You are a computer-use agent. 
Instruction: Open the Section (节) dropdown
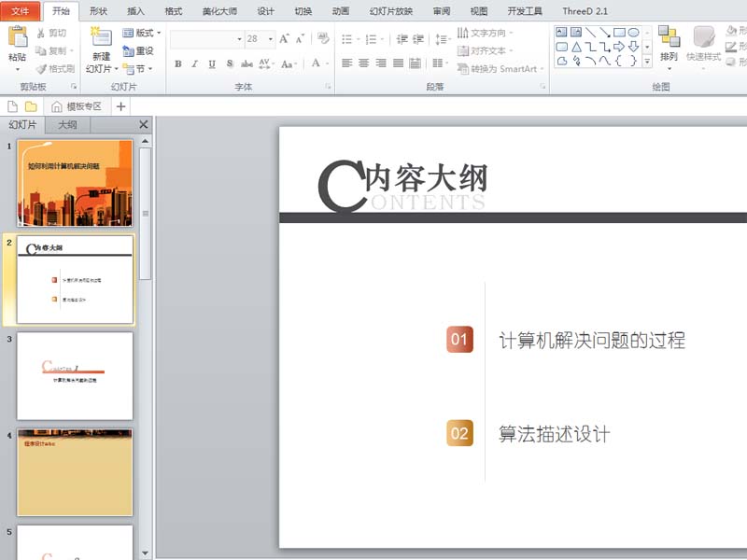coord(137,69)
